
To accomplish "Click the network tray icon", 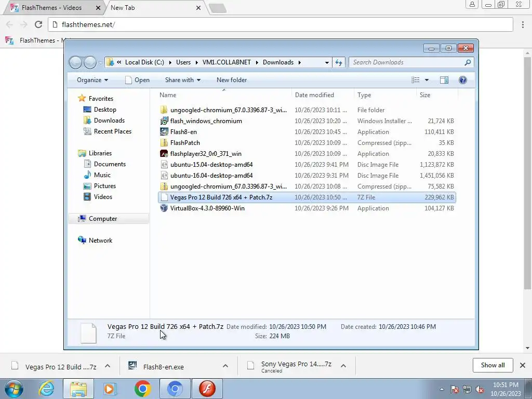I will pos(467,389).
